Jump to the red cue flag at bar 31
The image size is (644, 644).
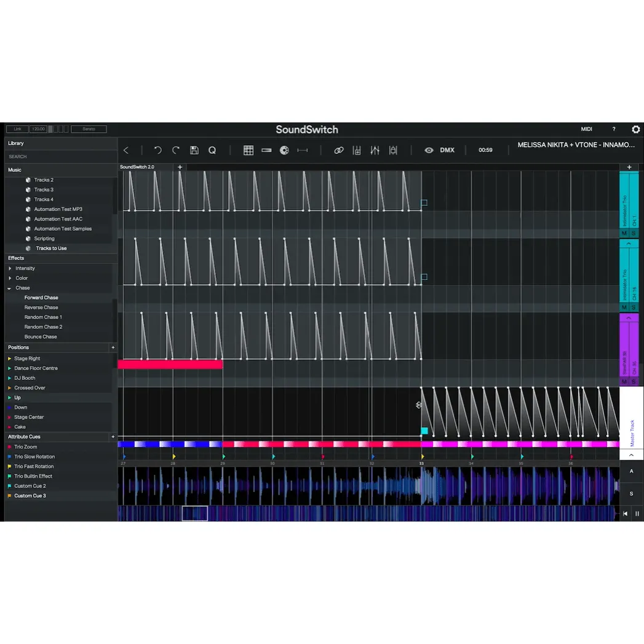coord(323,457)
